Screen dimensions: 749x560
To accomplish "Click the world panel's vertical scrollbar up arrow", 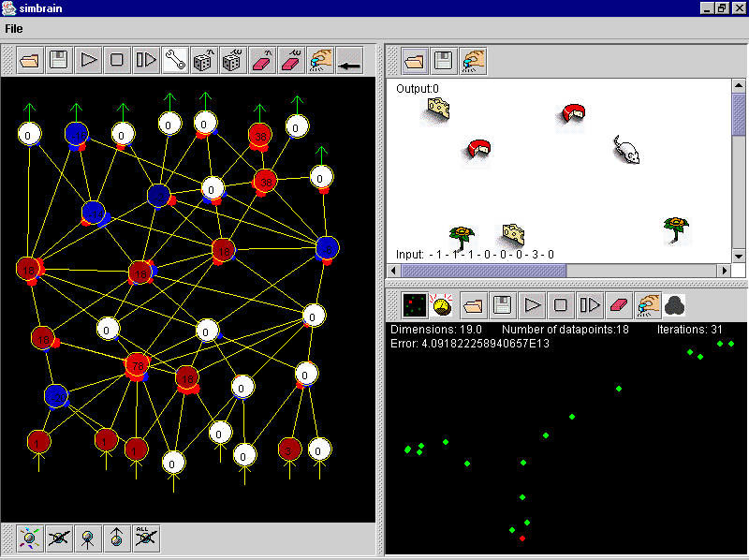I will point(739,86).
